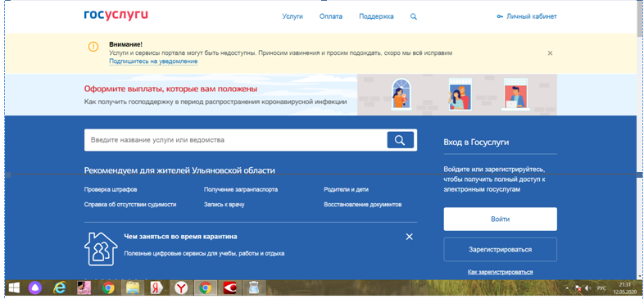Focus the service name search field
The image size is (644, 299).
point(236,140)
